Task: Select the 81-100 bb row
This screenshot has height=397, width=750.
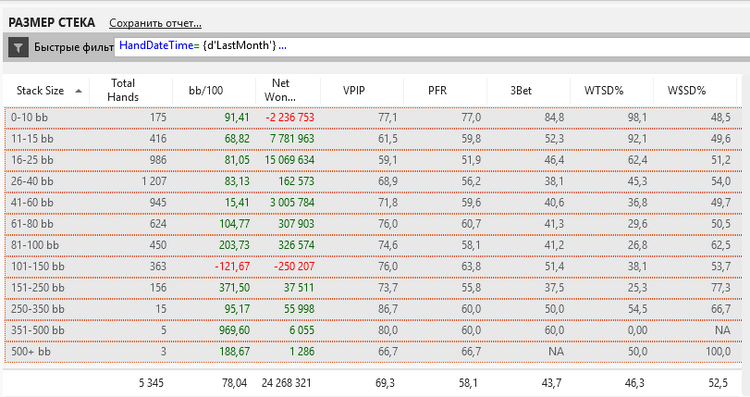Action: pyautogui.click(x=373, y=245)
